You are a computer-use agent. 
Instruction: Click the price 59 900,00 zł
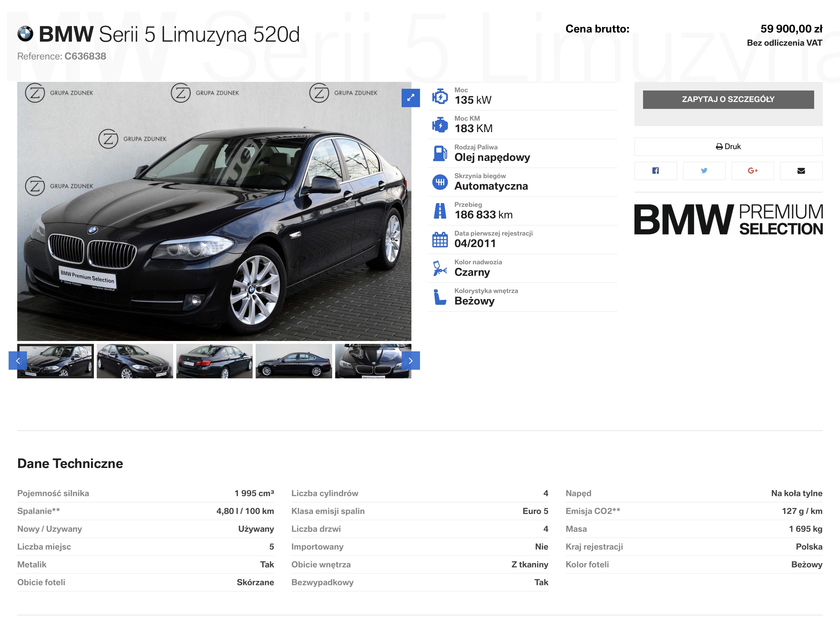click(791, 29)
